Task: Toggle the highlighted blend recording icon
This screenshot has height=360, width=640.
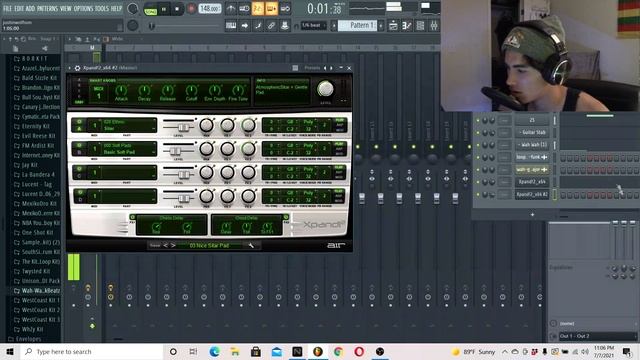Action: [x=271, y=9]
